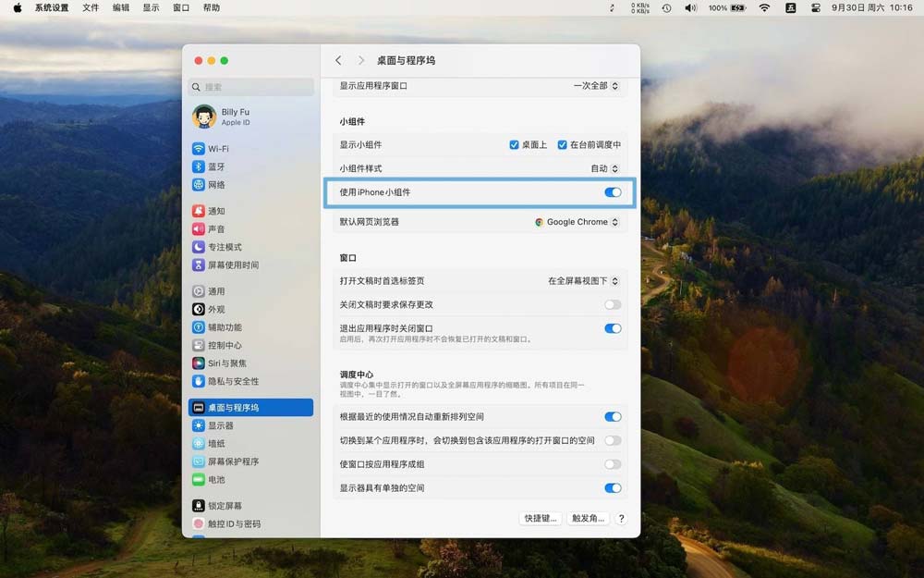Open the 显示 menu in the menu bar
Screen dimensions: 924x578
coord(150,7)
